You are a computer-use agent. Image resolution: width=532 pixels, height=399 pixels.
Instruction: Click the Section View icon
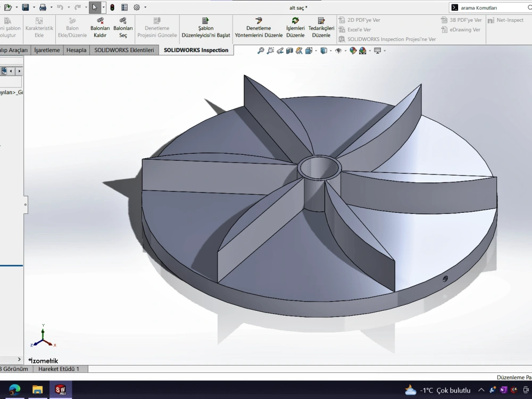(289, 51)
